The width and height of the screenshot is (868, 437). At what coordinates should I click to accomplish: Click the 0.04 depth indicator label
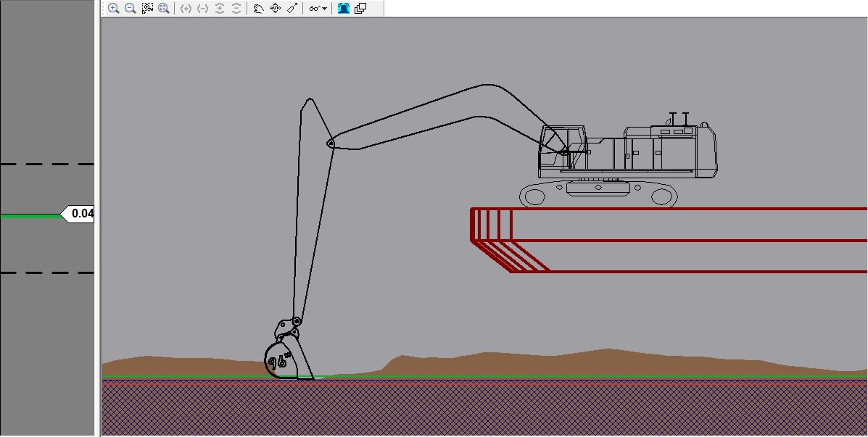point(78,214)
